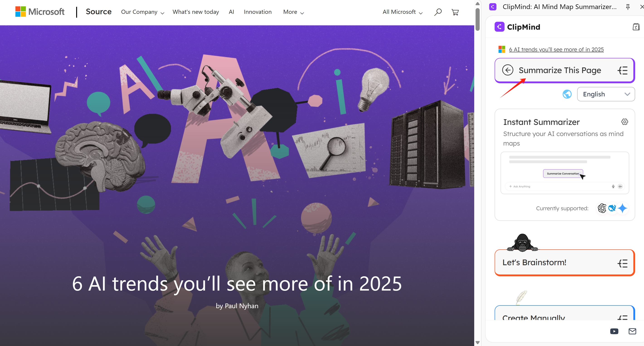Select the AI menu item
644x346 pixels.
point(231,12)
